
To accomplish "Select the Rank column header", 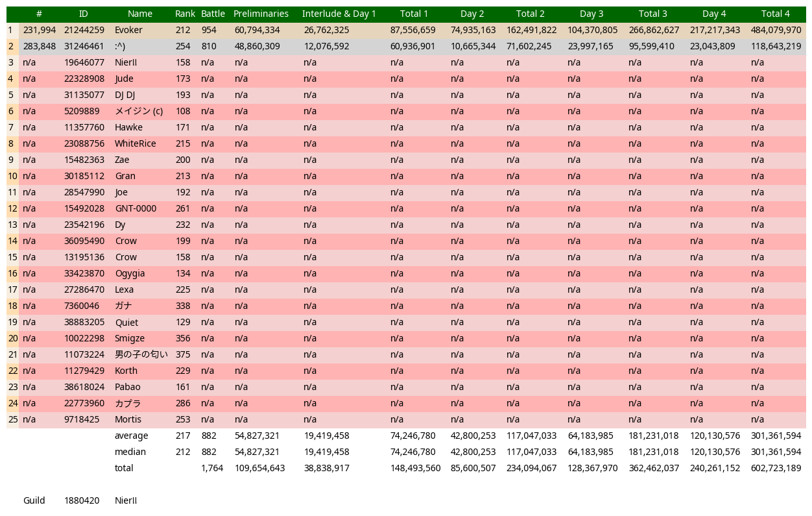I will pyautogui.click(x=185, y=14).
